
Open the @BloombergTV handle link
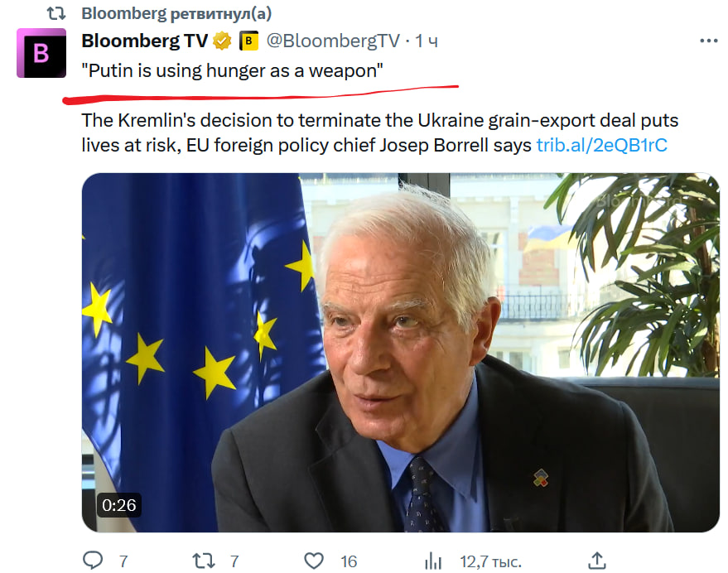333,41
